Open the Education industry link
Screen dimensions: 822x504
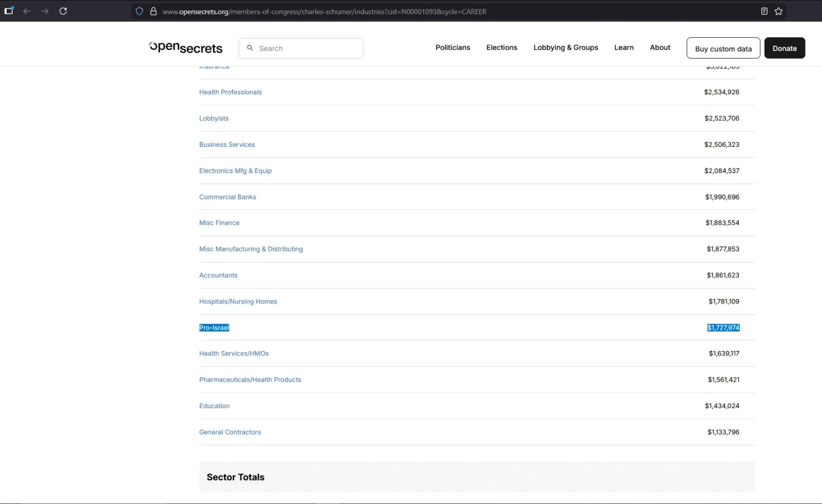click(214, 406)
